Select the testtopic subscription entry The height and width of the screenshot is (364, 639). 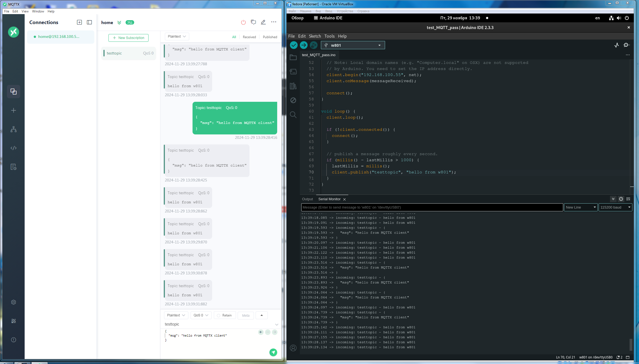pyautogui.click(x=129, y=53)
